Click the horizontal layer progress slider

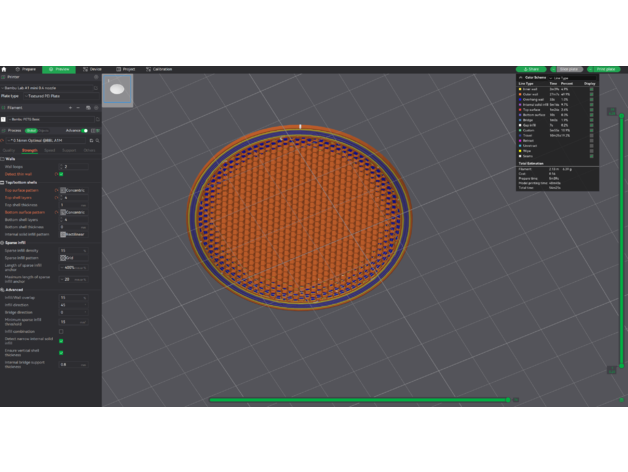pyautogui.click(x=360, y=400)
